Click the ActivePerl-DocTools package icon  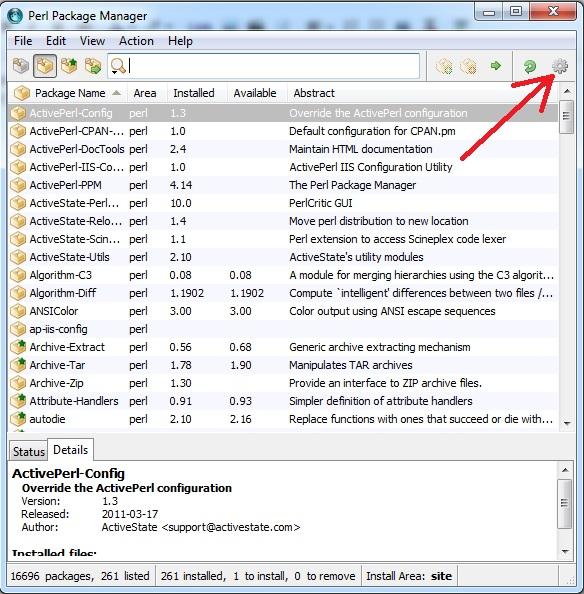pyautogui.click(x=18, y=149)
